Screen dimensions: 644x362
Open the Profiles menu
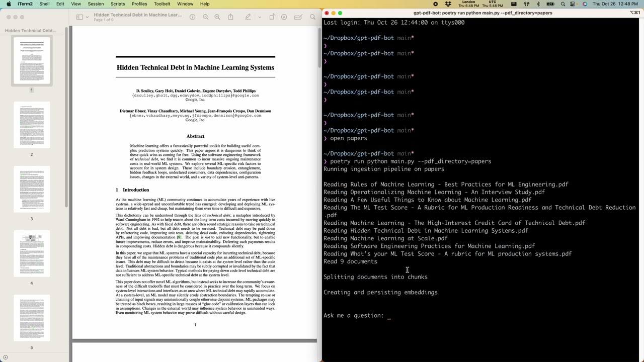[x=139, y=4]
